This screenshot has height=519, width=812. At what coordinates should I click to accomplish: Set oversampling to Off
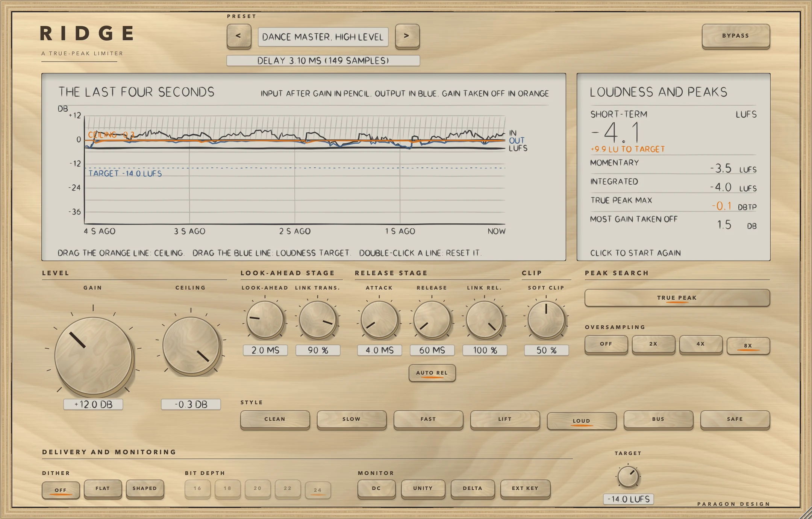[606, 344]
